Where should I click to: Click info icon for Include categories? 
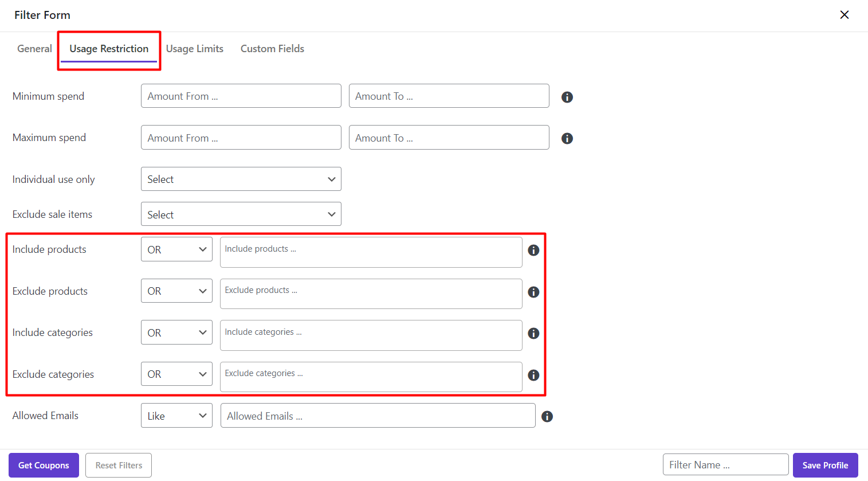[x=533, y=333]
